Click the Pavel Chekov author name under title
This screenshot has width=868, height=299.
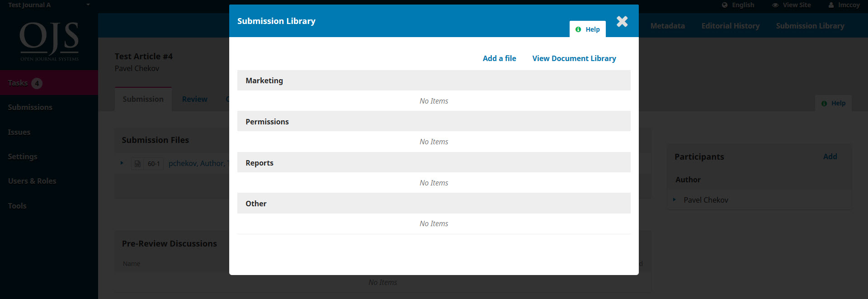tap(137, 68)
